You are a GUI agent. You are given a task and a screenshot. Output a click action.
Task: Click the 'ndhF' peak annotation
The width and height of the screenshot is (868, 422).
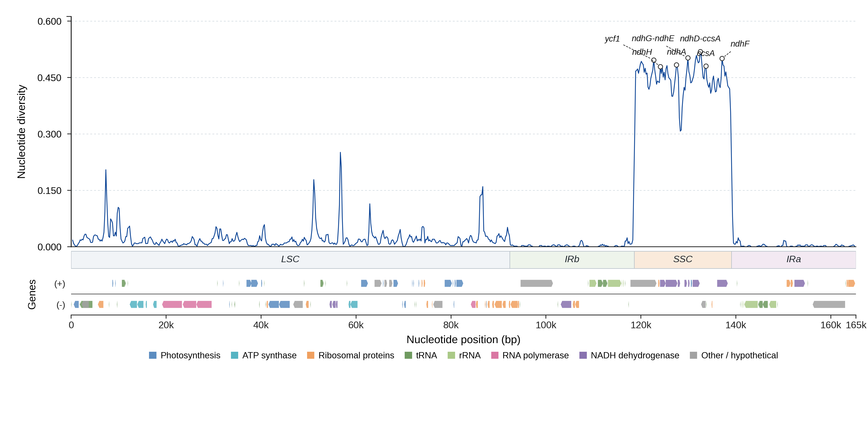740,44
